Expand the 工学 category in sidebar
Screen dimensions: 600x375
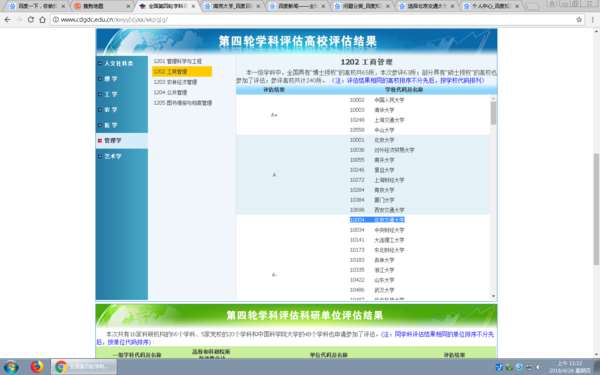click(x=111, y=94)
